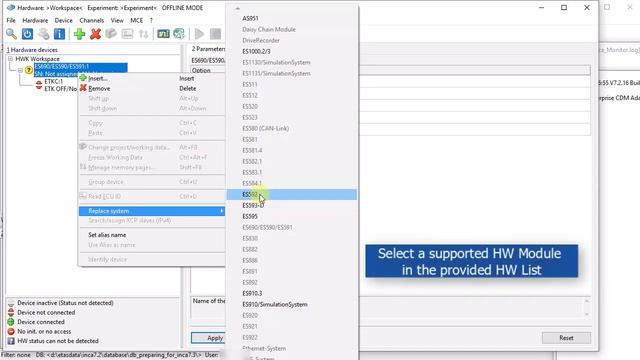Screen dimensions: 640x360
Task: Choose Set alias name in context menu
Action: [x=151, y=235]
